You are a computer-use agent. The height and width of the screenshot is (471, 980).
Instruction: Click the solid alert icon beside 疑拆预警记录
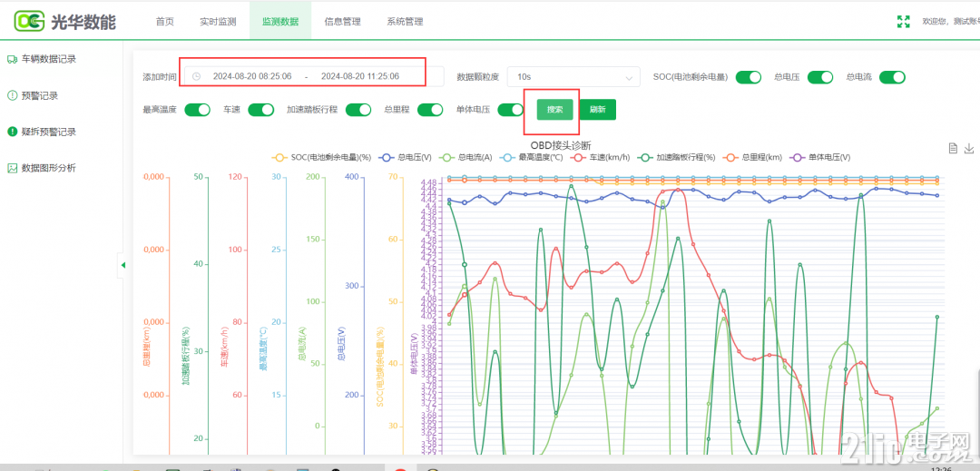12,132
